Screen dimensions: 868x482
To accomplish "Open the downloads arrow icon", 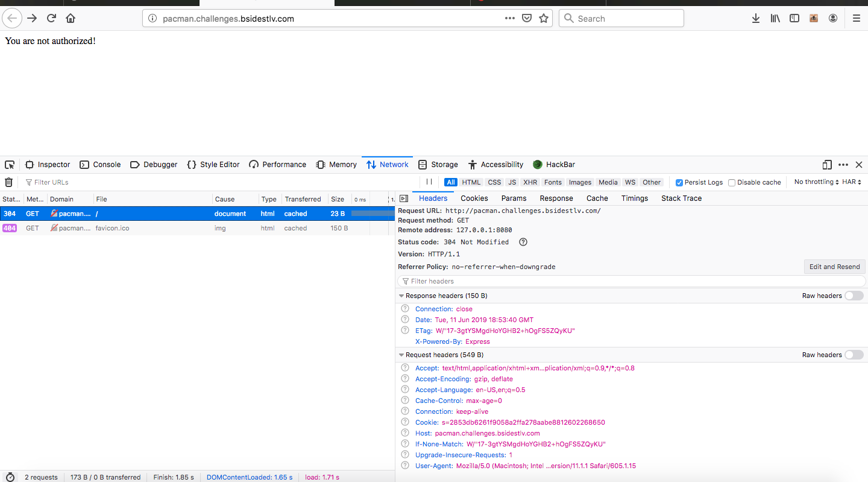I will (755, 18).
